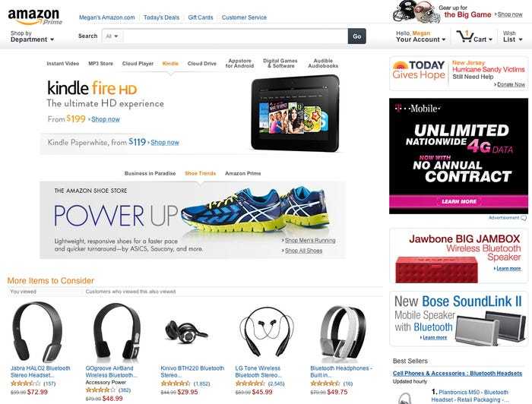Open the Wish List dropdown
Screen dimensions: 532x404
tap(513, 36)
